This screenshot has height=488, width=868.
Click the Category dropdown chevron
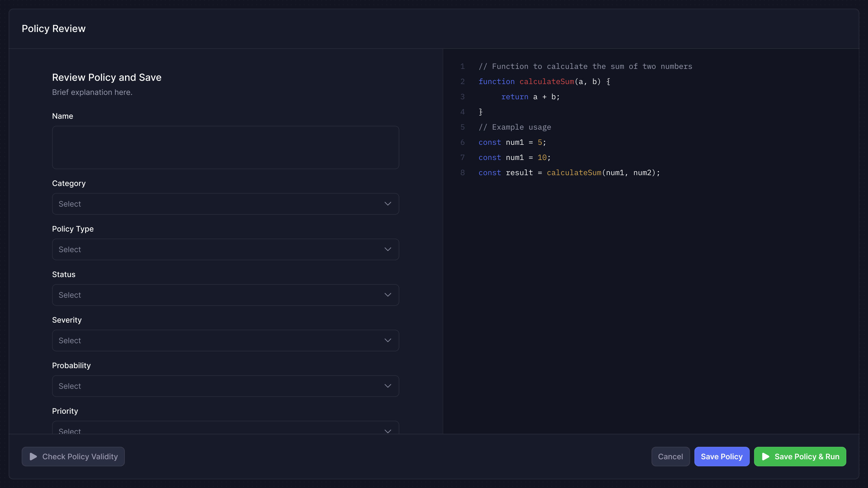[388, 204]
